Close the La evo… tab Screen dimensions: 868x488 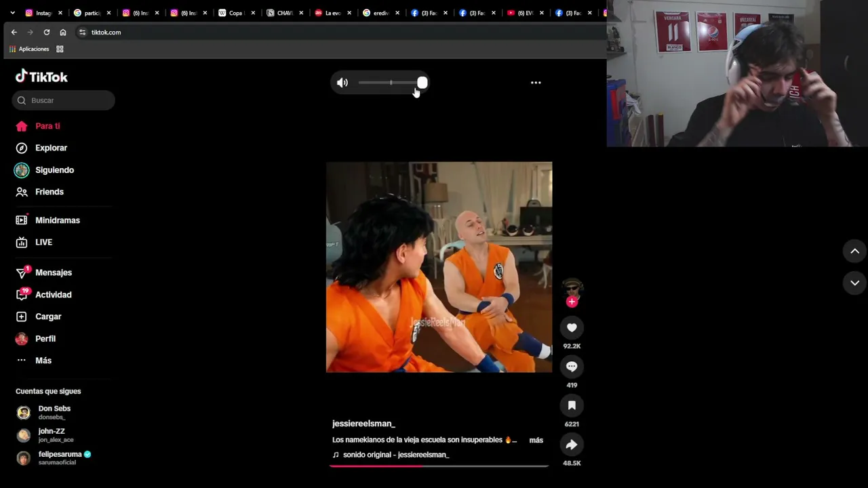(x=350, y=13)
